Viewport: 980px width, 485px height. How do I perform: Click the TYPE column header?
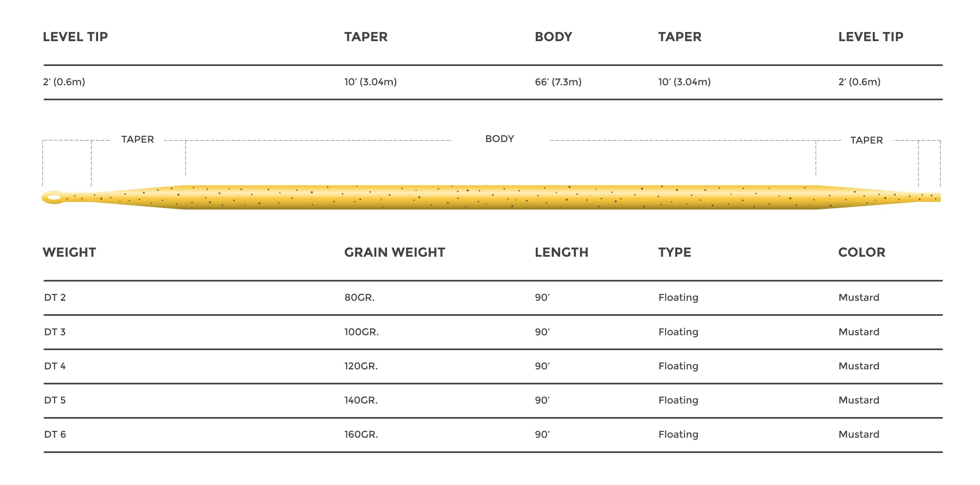click(675, 252)
